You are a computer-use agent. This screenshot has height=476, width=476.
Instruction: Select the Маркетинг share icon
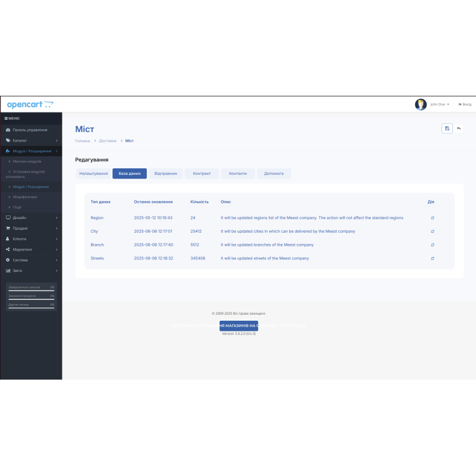tap(7, 249)
